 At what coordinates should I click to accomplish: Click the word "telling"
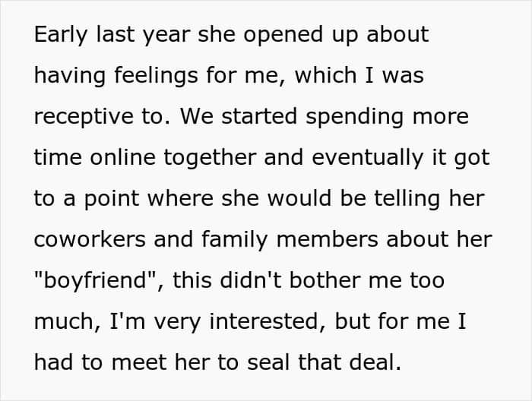pos(407,199)
